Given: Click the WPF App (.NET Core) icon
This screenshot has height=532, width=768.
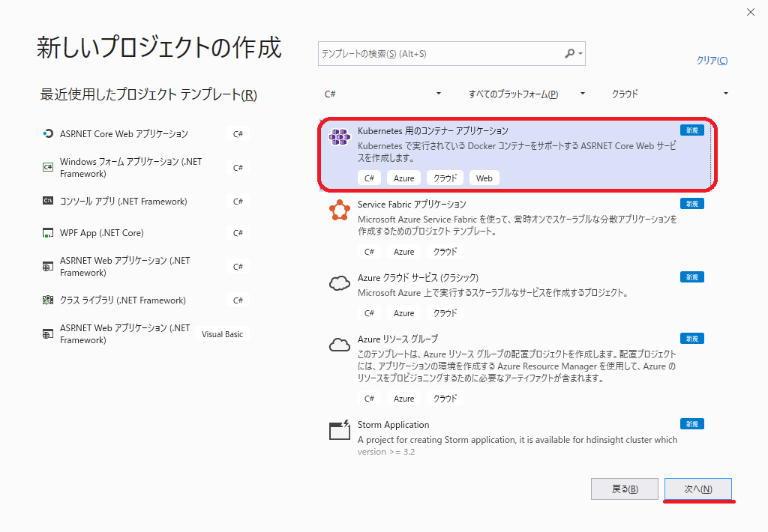Looking at the screenshot, I should (46, 233).
